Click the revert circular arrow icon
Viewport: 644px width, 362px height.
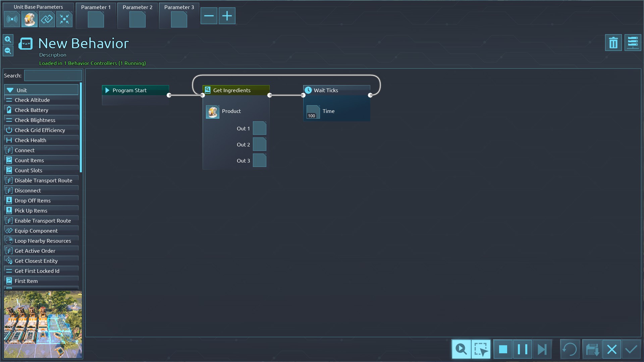(570, 350)
